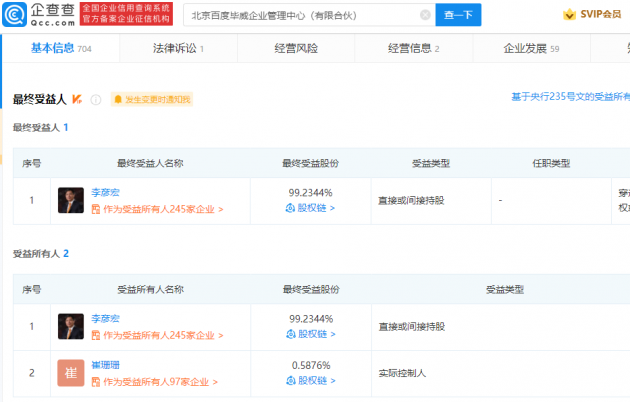Click the orange K badge beside 最终受益人
630x402 pixels.
pyautogui.click(x=77, y=99)
